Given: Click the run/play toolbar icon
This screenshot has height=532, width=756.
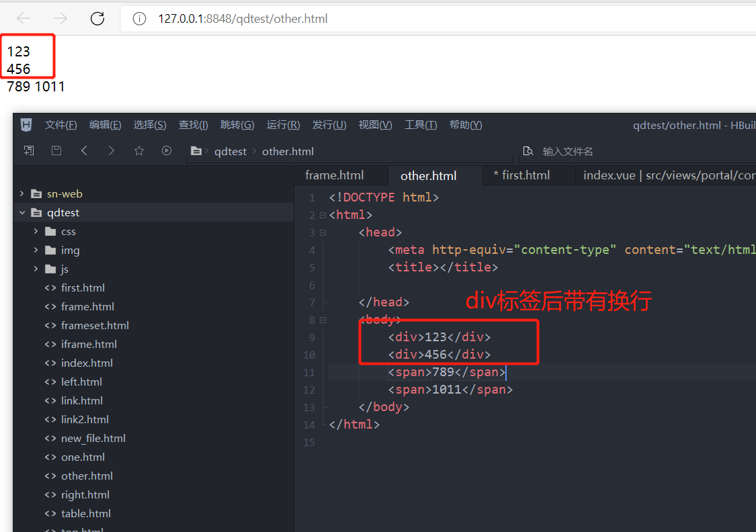Looking at the screenshot, I should click(167, 151).
